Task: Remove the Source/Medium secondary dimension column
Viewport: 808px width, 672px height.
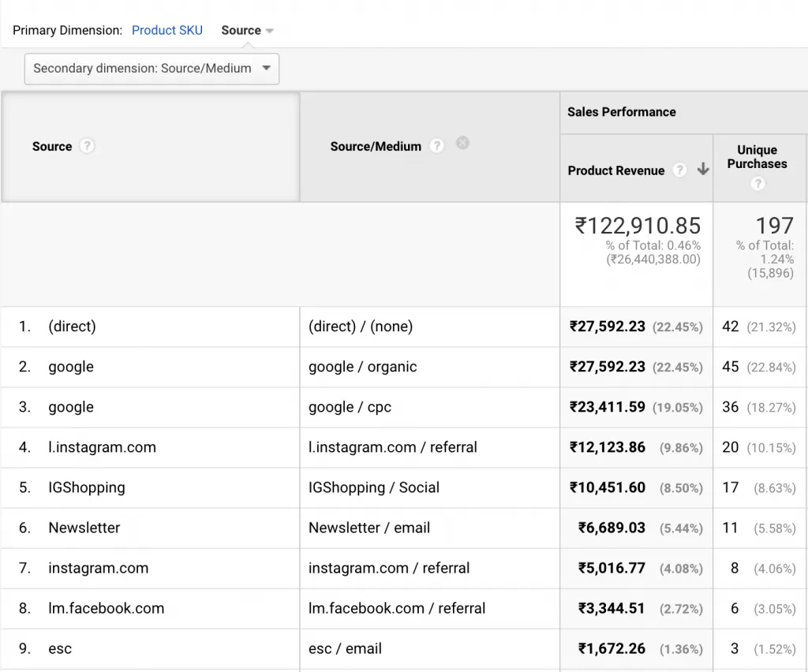Action: tap(462, 143)
